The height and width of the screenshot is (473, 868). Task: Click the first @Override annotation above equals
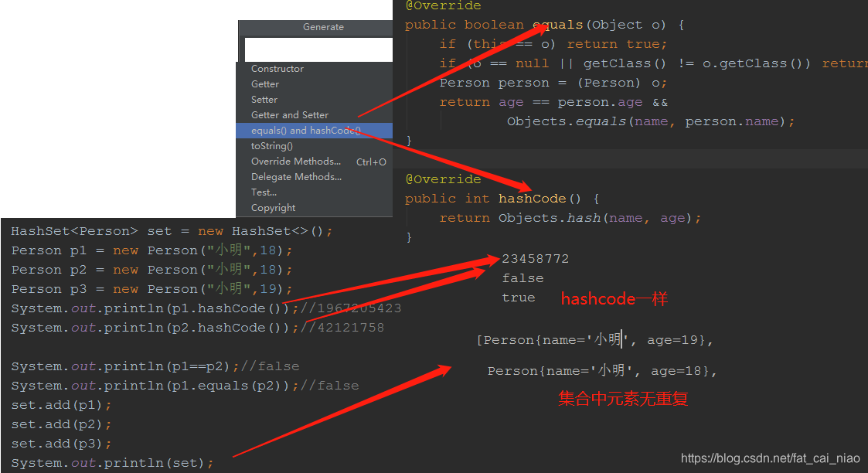coord(444,5)
